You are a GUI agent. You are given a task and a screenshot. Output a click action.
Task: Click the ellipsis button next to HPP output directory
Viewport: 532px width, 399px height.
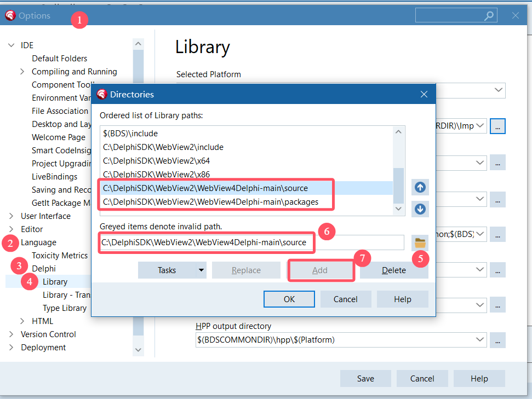pos(497,340)
